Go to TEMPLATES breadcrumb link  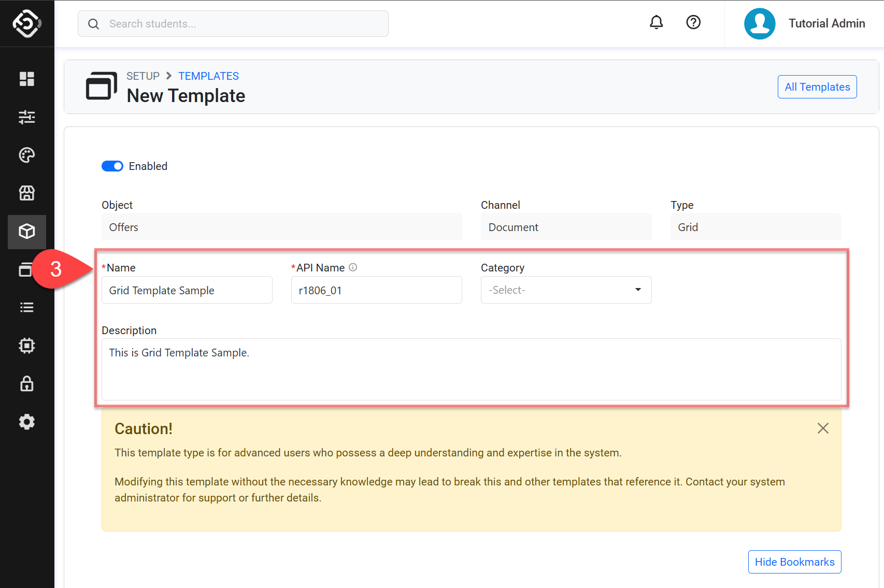(208, 76)
